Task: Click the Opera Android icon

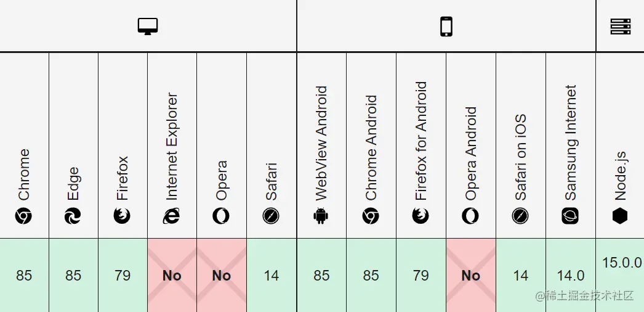Action: pyautogui.click(x=470, y=216)
